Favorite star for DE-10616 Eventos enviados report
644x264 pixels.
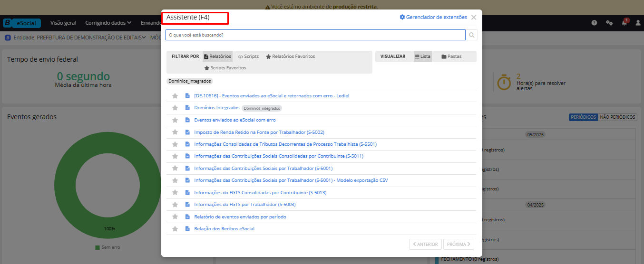(x=175, y=96)
